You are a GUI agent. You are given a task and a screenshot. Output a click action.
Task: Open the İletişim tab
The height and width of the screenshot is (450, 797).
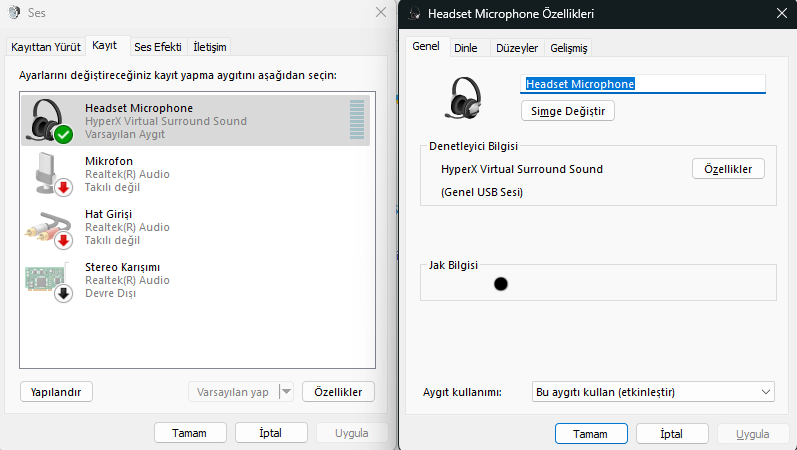pyautogui.click(x=209, y=47)
